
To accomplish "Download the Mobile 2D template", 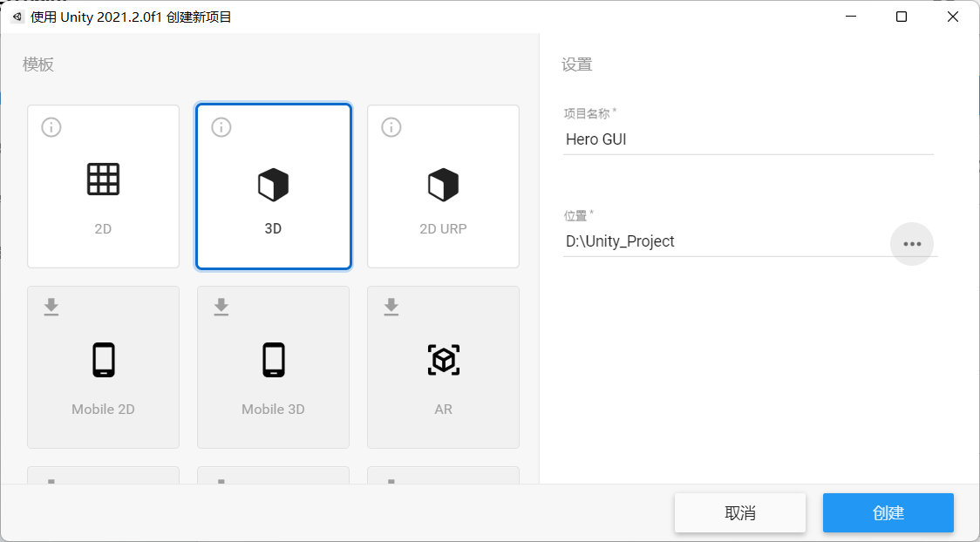I will (x=51, y=308).
